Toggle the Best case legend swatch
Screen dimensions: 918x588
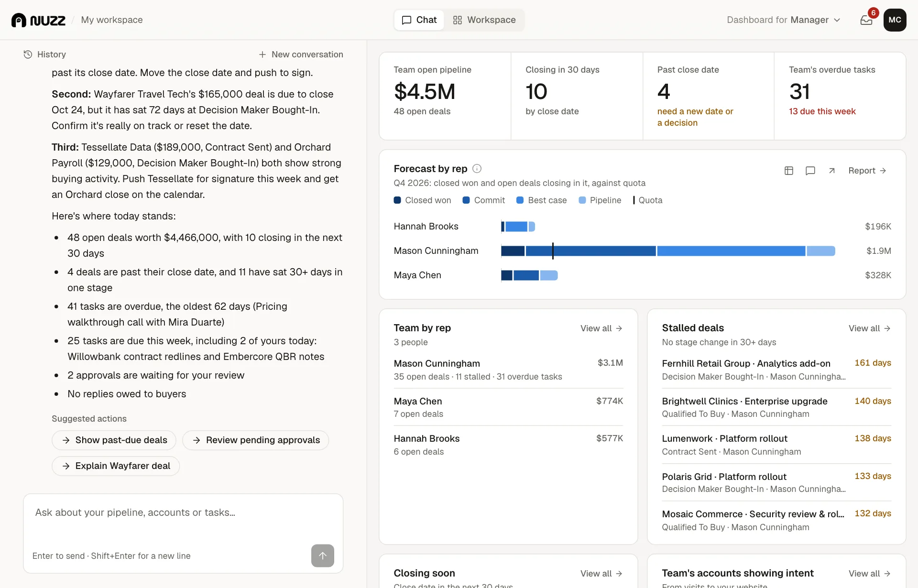pyautogui.click(x=520, y=200)
